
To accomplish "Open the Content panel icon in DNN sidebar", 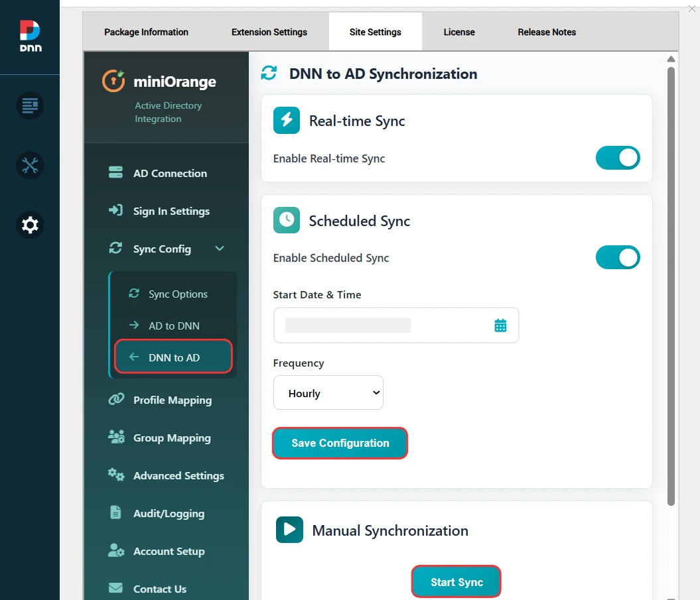I will pyautogui.click(x=30, y=105).
